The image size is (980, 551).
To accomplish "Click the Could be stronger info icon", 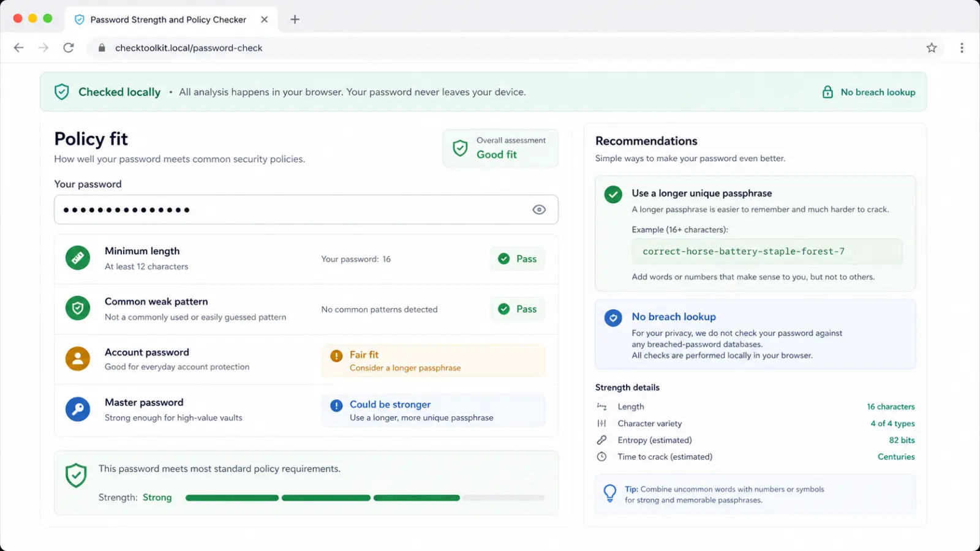I will tap(336, 405).
